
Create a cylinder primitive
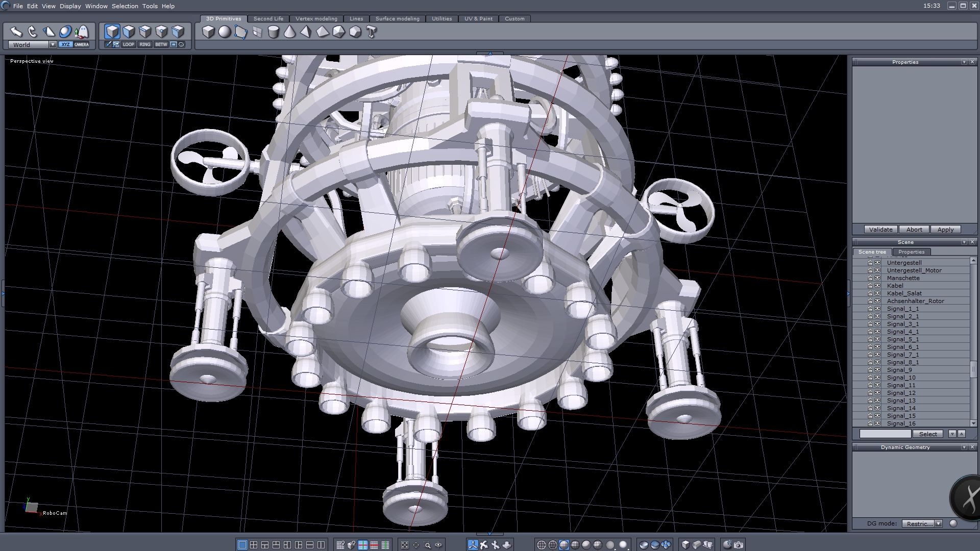(x=274, y=32)
